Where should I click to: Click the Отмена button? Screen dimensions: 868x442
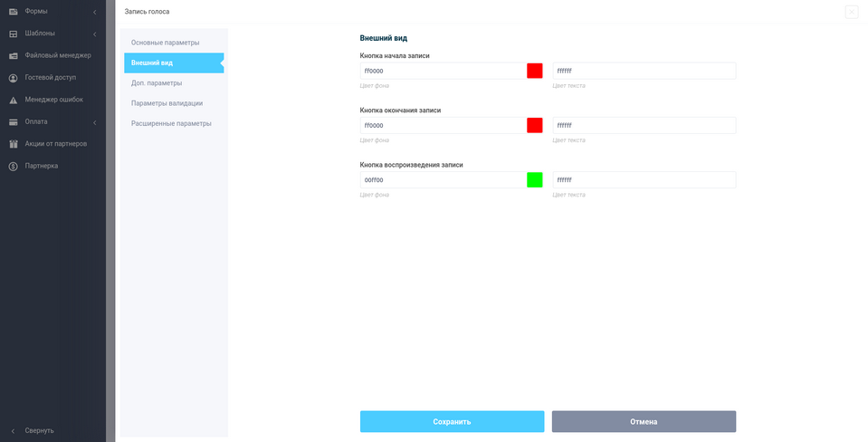tap(644, 421)
